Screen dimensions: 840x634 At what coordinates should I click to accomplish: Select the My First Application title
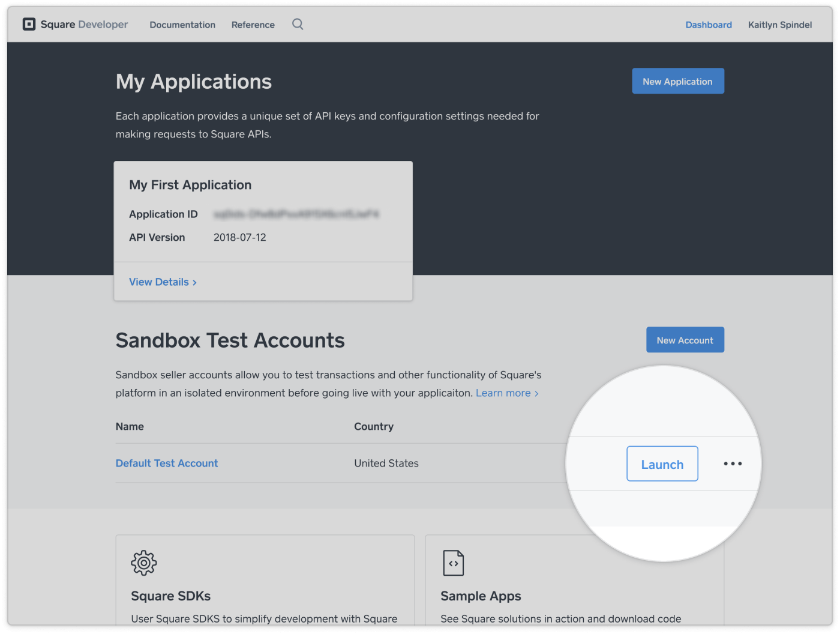coord(190,185)
